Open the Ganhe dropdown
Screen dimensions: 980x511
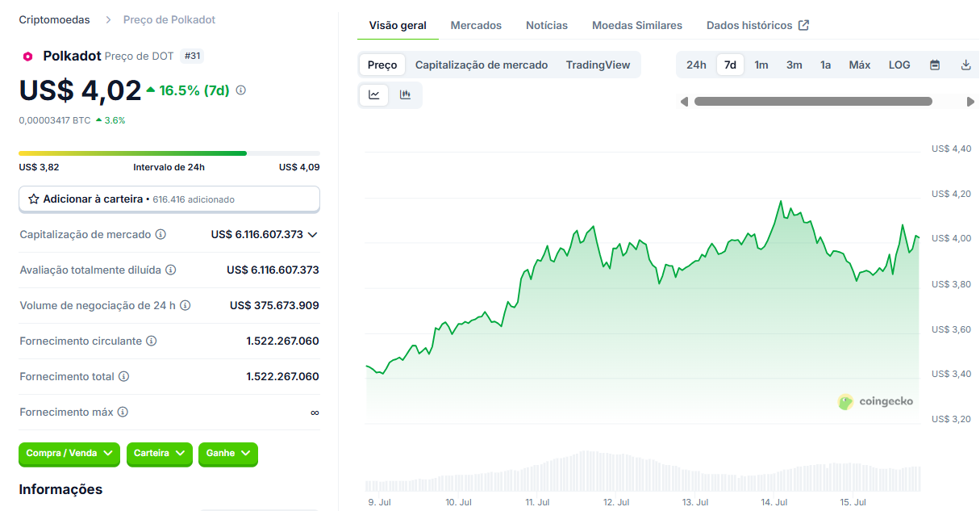coord(228,454)
